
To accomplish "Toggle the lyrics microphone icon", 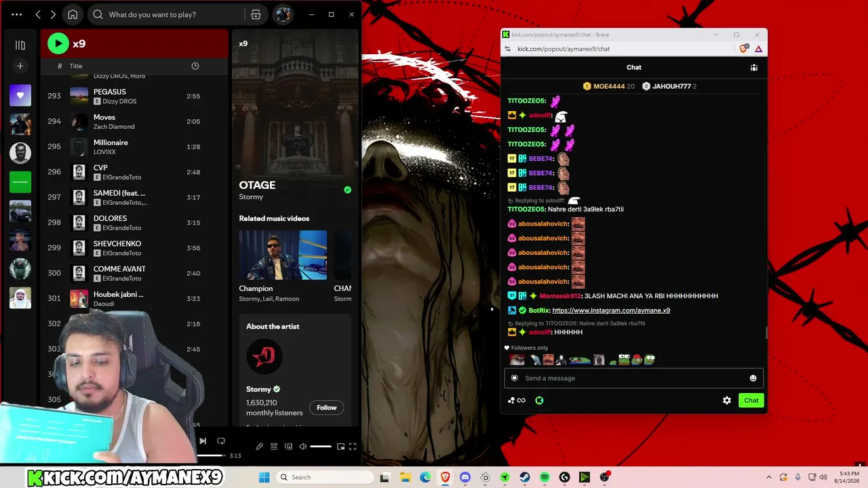I will [259, 447].
